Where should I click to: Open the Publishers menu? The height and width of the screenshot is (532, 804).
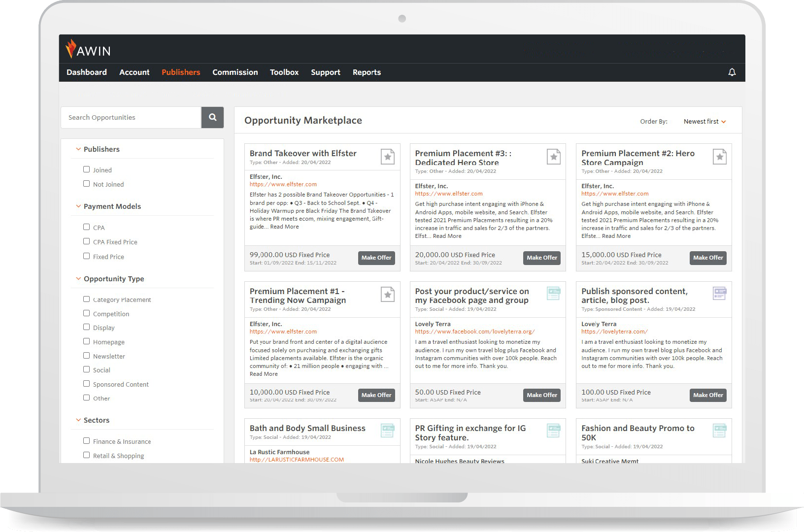click(x=181, y=72)
